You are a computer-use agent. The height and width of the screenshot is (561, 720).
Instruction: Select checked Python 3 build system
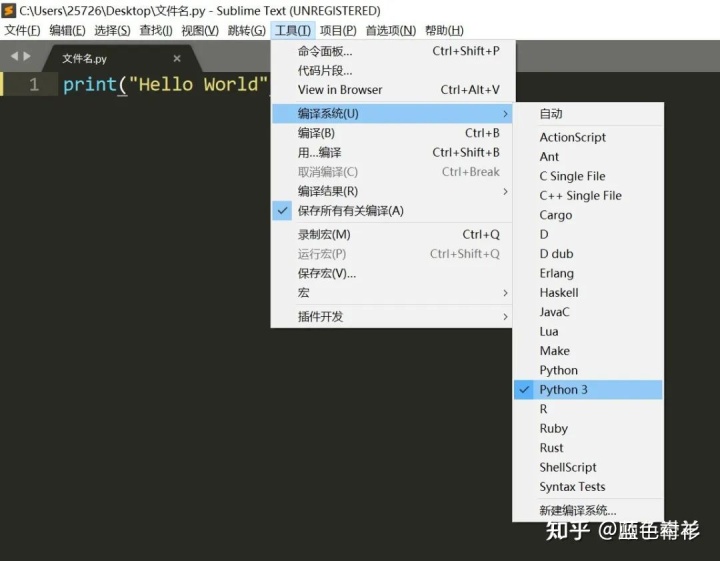(588, 389)
